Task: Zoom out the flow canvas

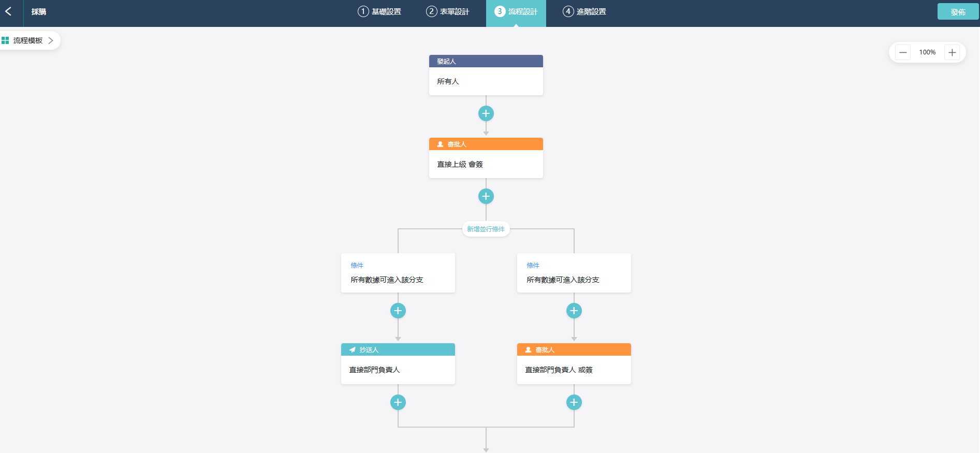Action: tap(903, 52)
